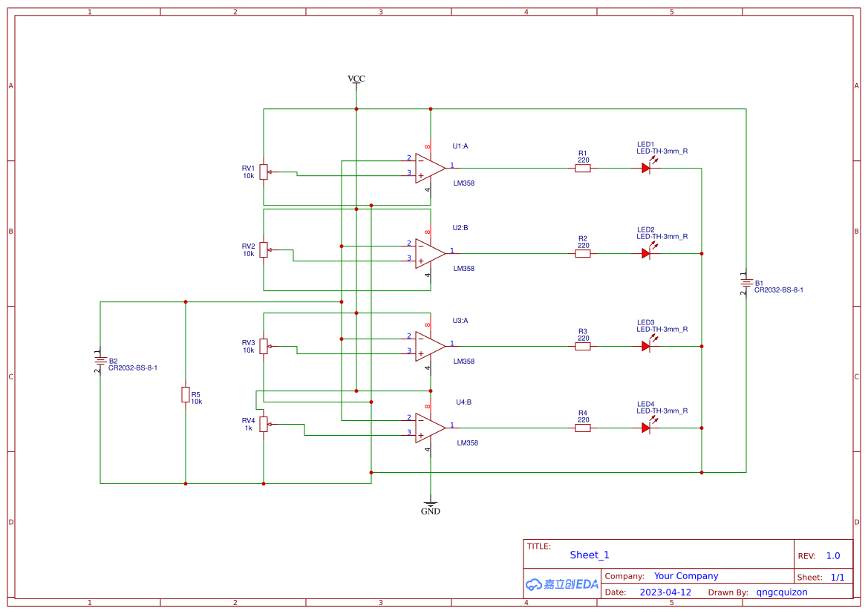Select the U2:B op-amp symbol
Viewport: 868px width, 614px height.
430,254
